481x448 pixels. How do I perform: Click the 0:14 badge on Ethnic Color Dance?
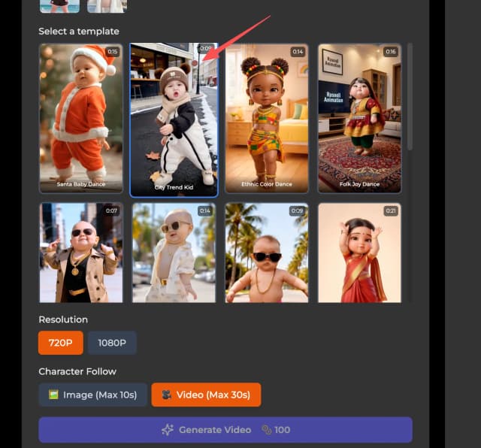point(298,52)
